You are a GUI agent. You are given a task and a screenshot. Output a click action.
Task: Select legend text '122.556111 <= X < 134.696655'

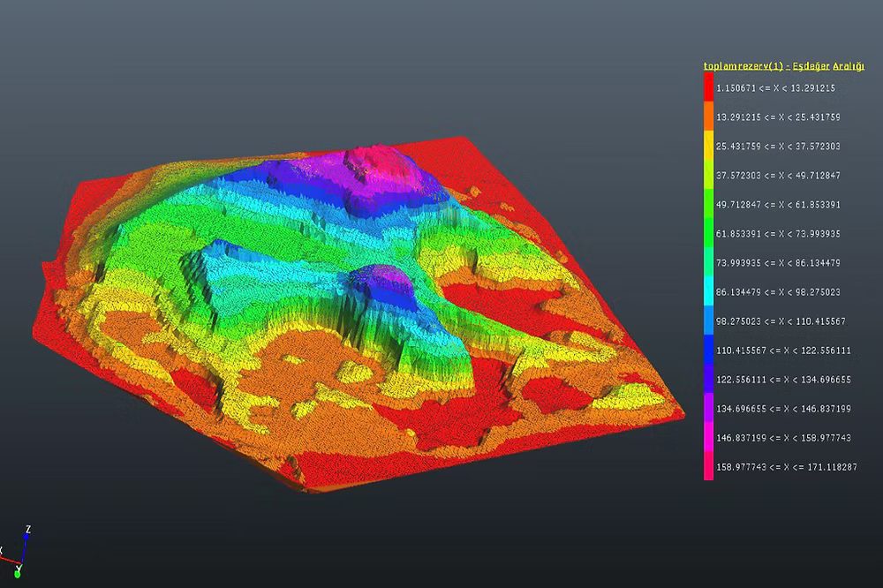tap(783, 380)
